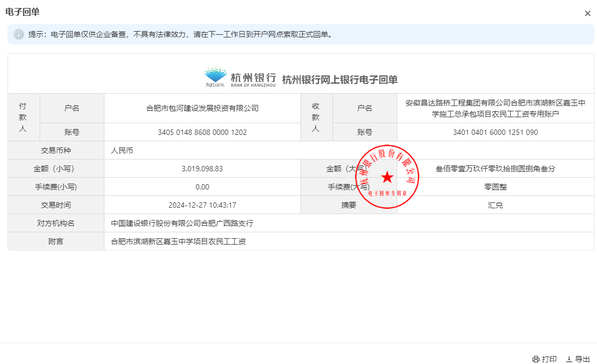Click the red 电子回单专用章 seal stamp
Screen dimensions: 597x364
click(387, 177)
